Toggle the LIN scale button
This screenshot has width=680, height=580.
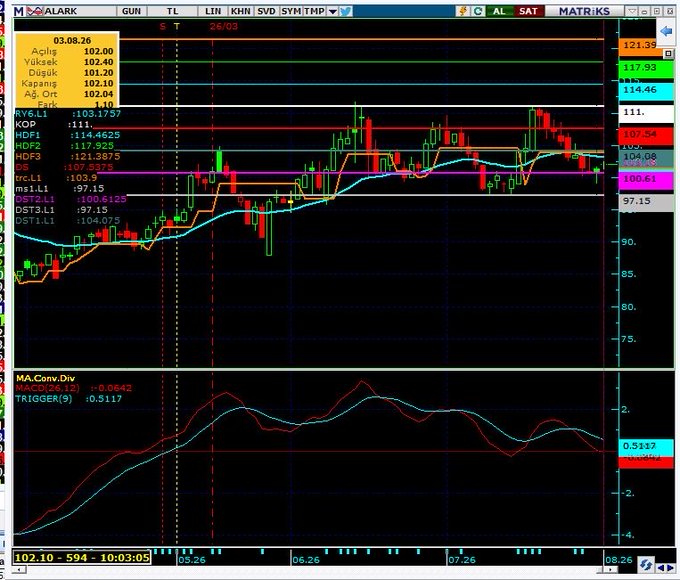click(x=213, y=11)
